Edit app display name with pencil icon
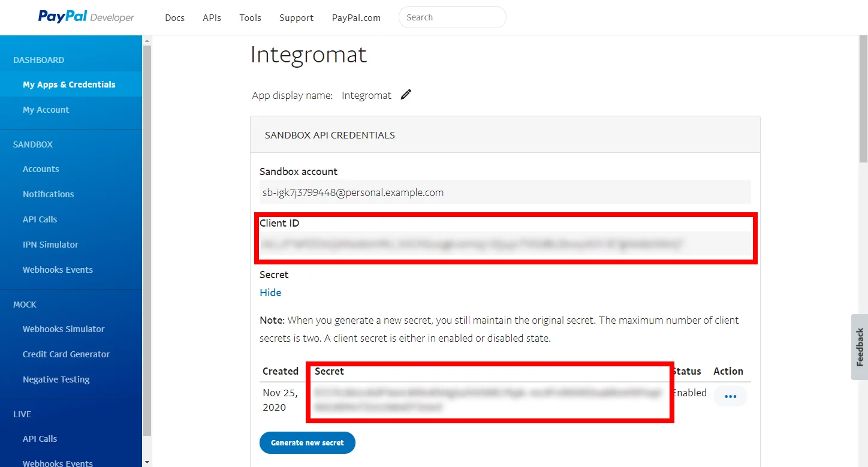This screenshot has height=467, width=868. click(x=406, y=95)
